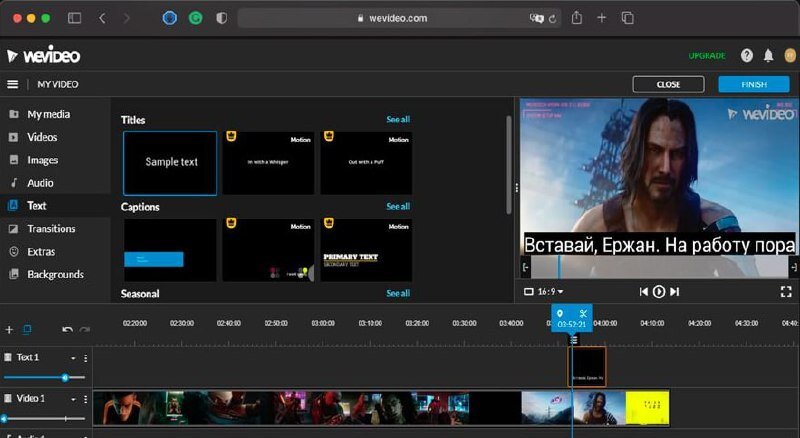
Task: Enter fullscreen preview mode
Action: pyautogui.click(x=786, y=291)
